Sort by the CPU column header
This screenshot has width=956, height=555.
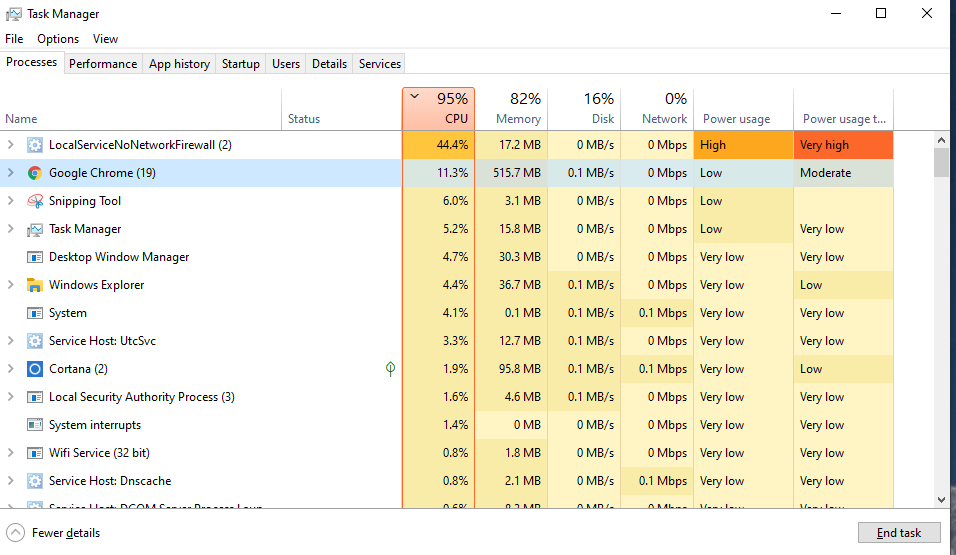click(438, 109)
